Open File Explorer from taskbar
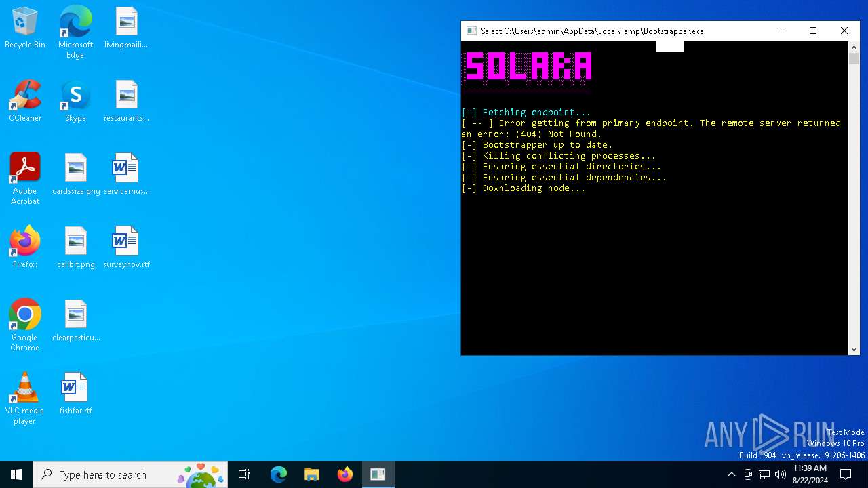 pyautogui.click(x=311, y=474)
